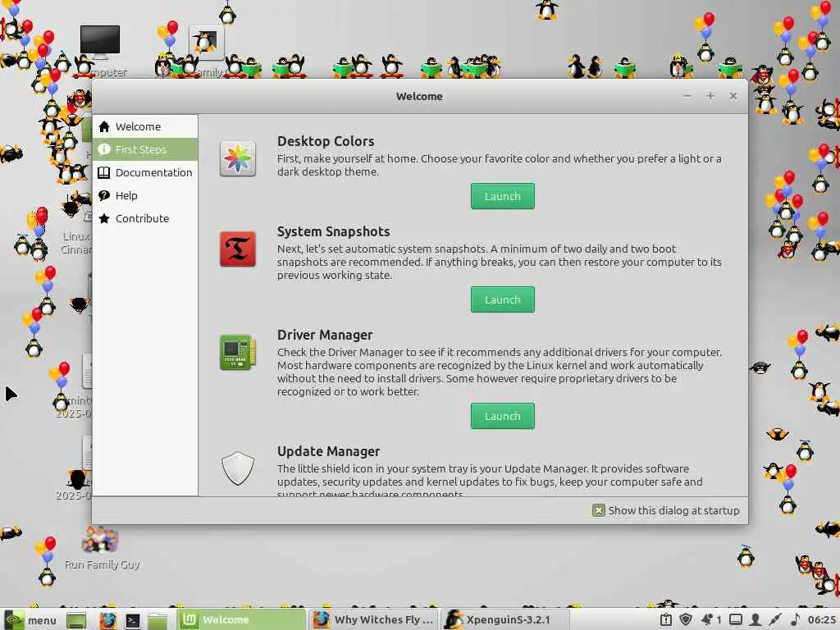
Task: Open the Documentation section
Action: point(145,172)
